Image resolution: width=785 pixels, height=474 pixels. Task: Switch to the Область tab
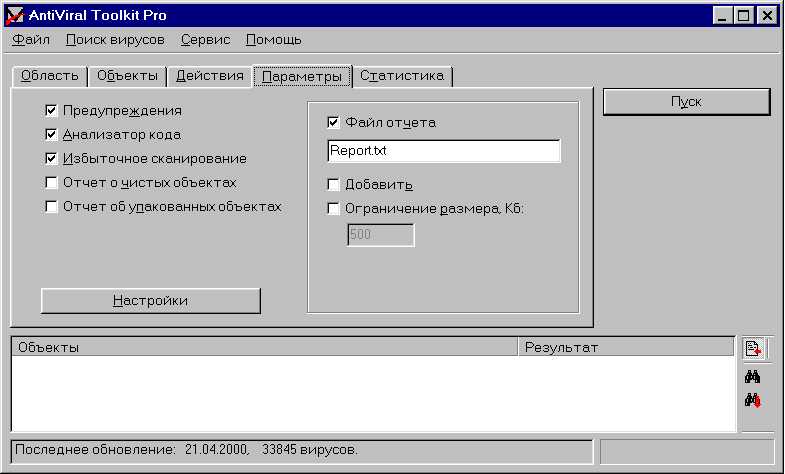click(x=50, y=76)
